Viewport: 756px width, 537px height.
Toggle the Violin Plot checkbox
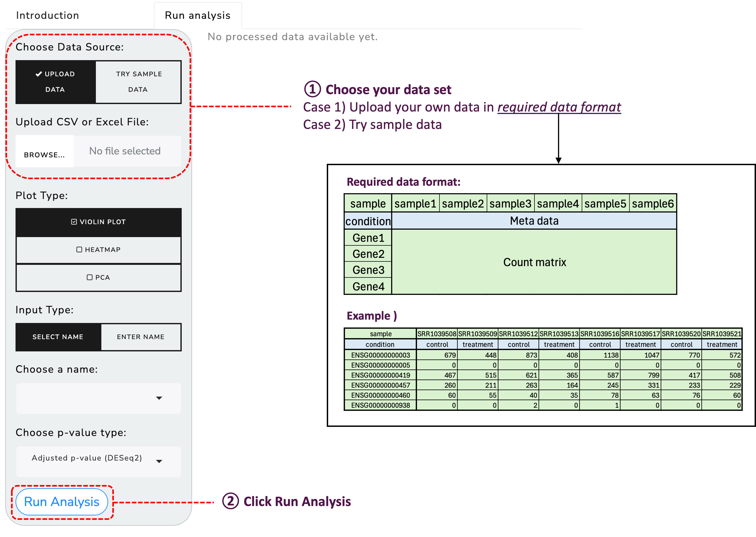(x=99, y=222)
